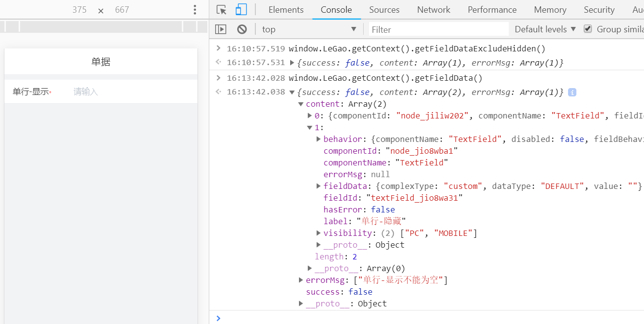The height and width of the screenshot is (324, 644).
Task: Expand the __proto__: Array(0) node
Action: pos(310,268)
